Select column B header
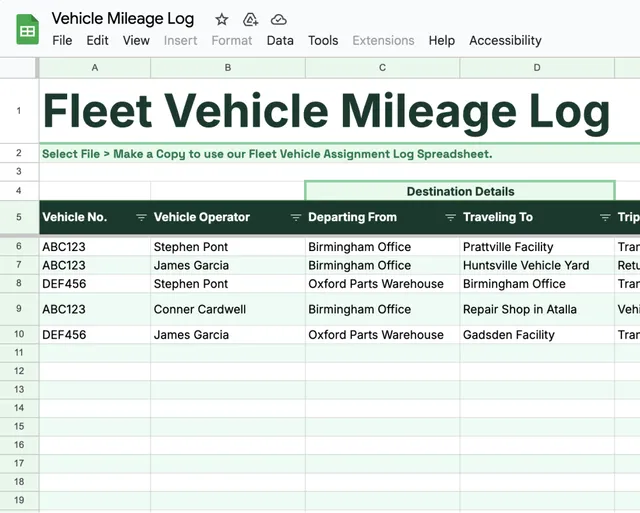 coord(228,68)
